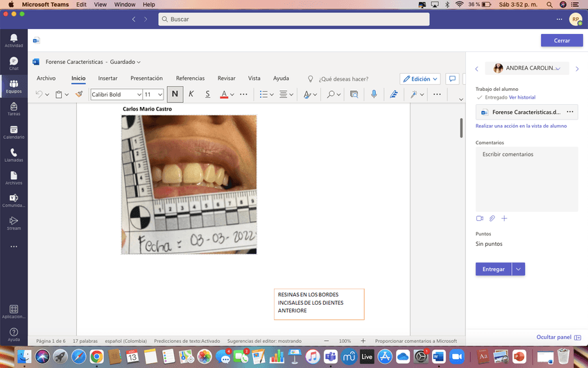Open Llamadas in the Teams sidebar
This screenshot has width=588, height=368.
(14, 154)
